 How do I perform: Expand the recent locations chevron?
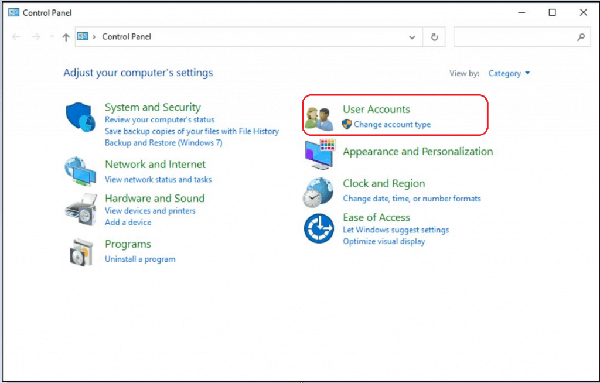[52, 37]
